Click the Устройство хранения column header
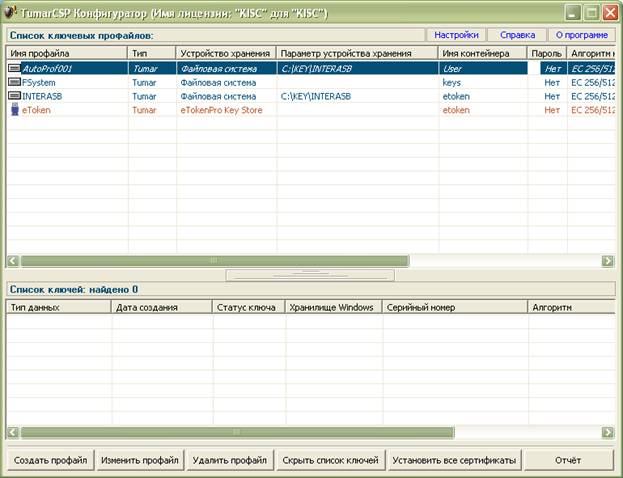Image resolution: width=623 pixels, height=478 pixels. [226, 52]
